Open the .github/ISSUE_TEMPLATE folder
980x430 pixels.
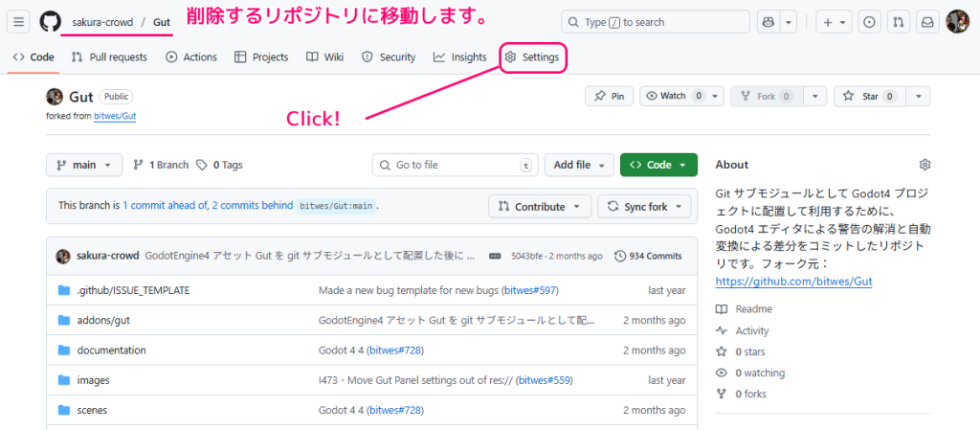tap(133, 290)
